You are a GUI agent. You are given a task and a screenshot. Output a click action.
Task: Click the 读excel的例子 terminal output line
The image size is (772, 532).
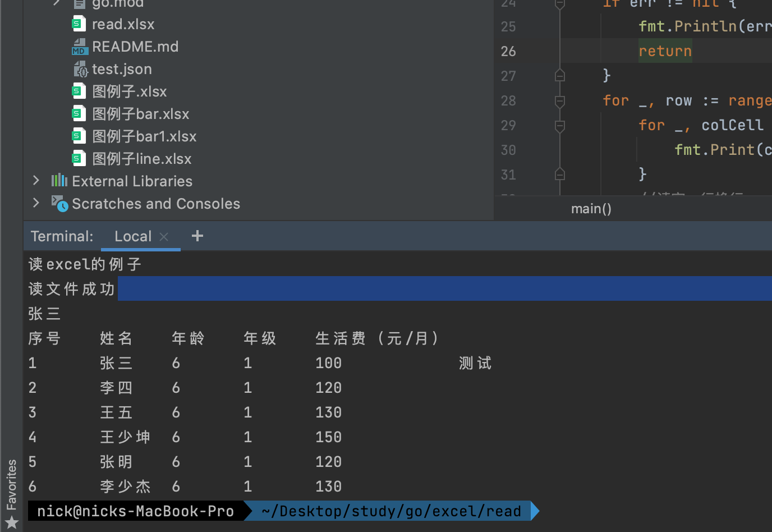(x=85, y=264)
